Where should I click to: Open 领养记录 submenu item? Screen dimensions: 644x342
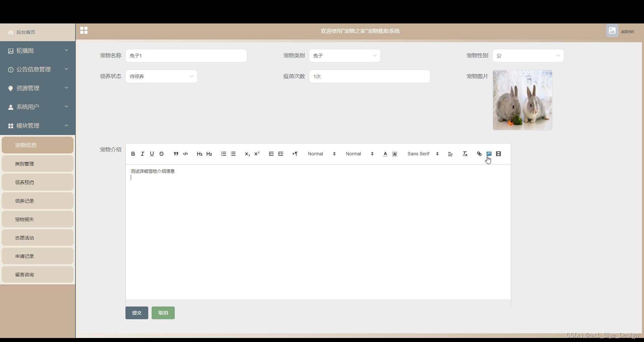click(38, 201)
